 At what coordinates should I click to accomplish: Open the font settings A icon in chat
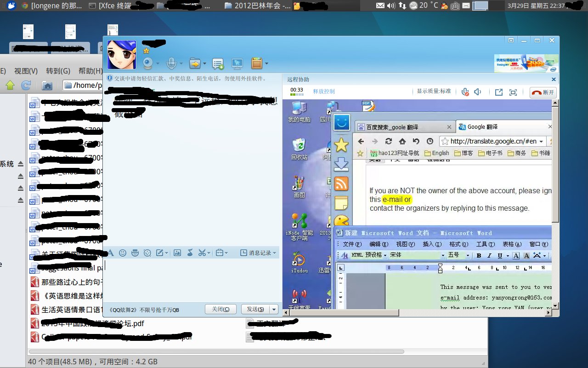point(110,253)
